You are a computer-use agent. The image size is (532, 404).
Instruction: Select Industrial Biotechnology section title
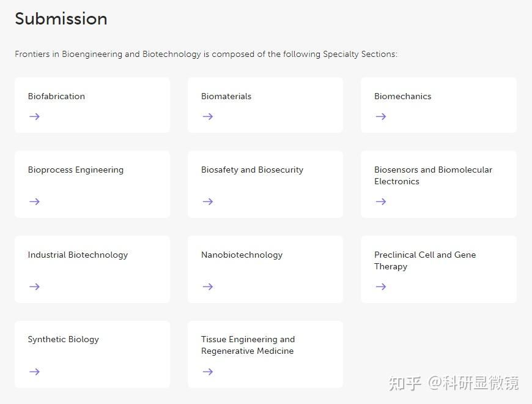point(78,255)
